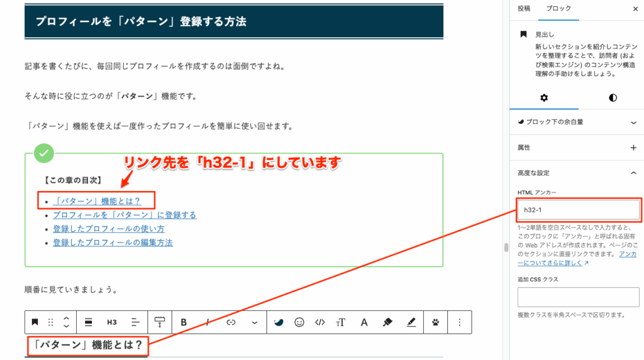Open the styles half-circle tab
The width and height of the screenshot is (644, 360).
[613, 98]
